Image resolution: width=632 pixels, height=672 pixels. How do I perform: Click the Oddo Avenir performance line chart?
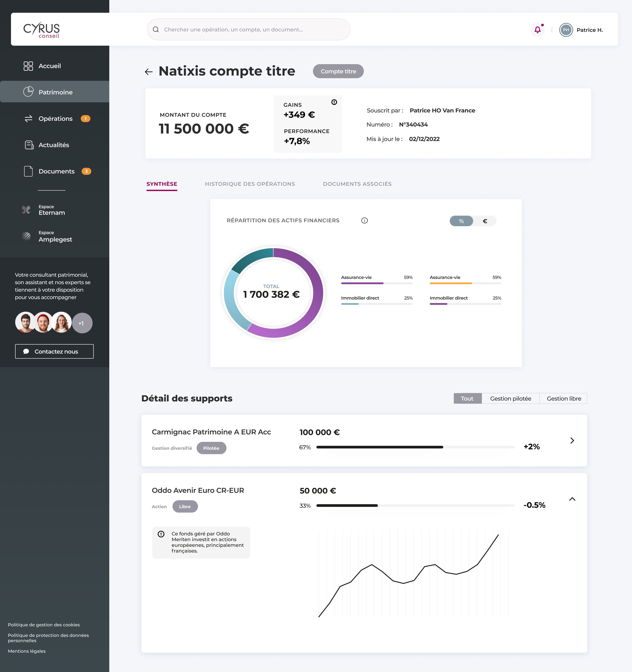coord(414,574)
